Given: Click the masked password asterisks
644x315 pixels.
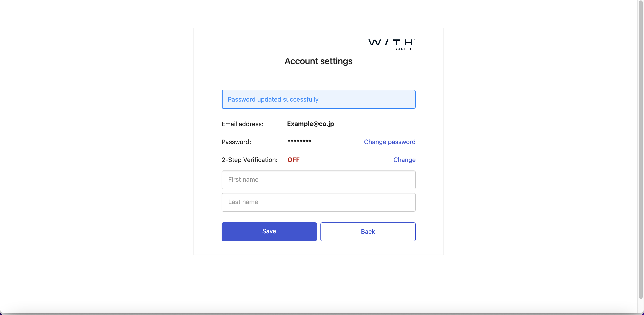Looking at the screenshot, I should click(x=299, y=141).
